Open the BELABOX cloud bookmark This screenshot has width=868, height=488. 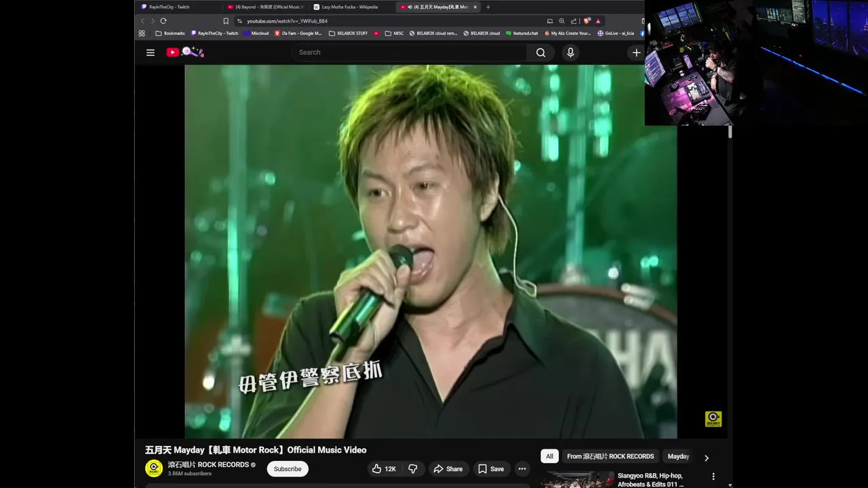pyautogui.click(x=481, y=33)
